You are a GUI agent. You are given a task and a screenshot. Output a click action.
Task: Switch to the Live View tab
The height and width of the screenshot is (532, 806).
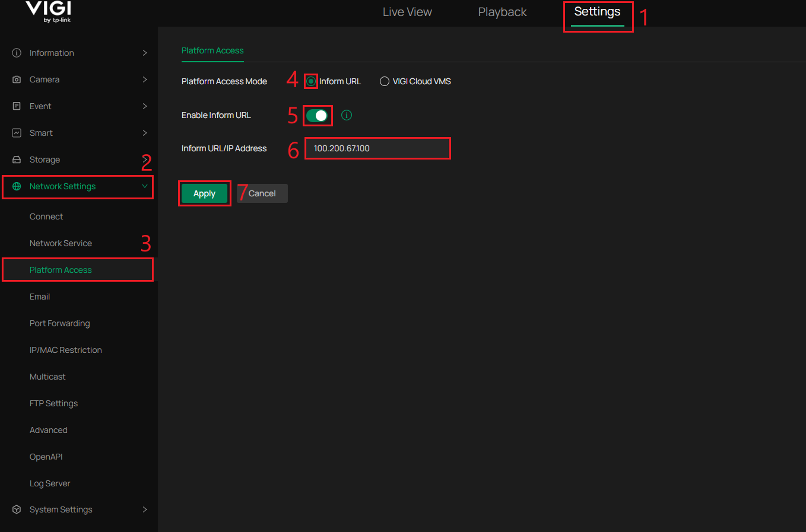click(x=407, y=12)
